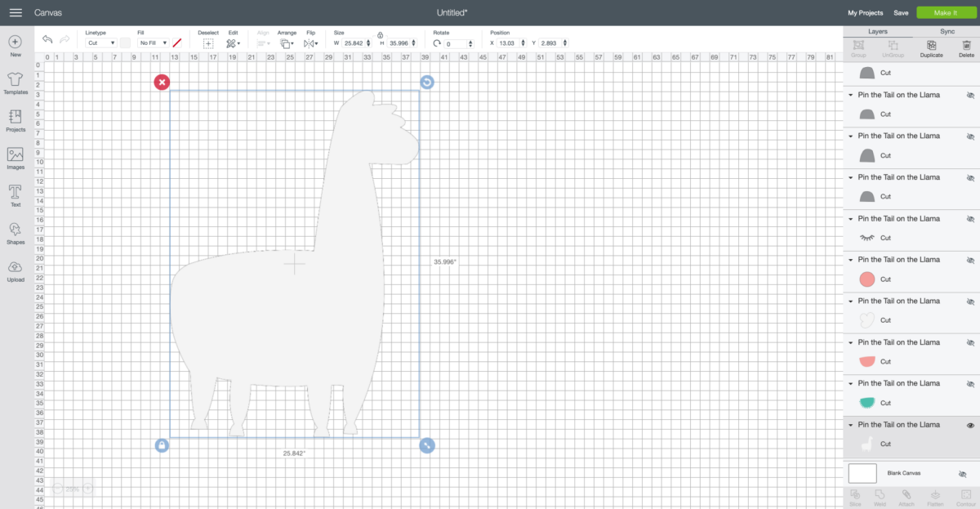This screenshot has width=980, height=509.
Task: Select the Attach tool
Action: (x=906, y=495)
